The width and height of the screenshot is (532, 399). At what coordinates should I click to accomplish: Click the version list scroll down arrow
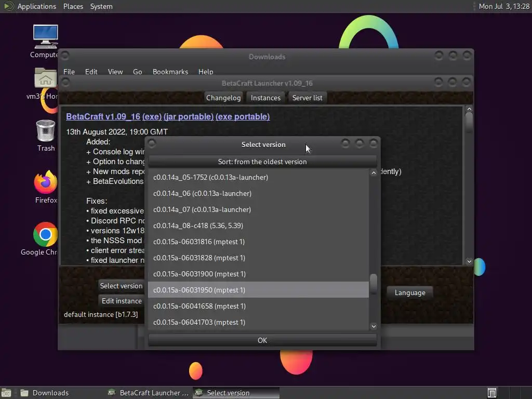[x=374, y=326]
